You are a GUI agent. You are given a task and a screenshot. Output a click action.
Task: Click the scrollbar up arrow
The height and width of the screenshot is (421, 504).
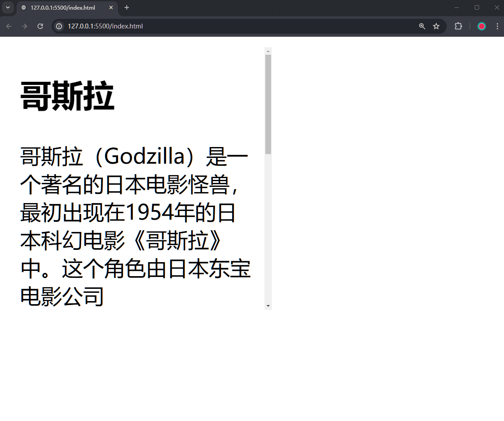268,50
